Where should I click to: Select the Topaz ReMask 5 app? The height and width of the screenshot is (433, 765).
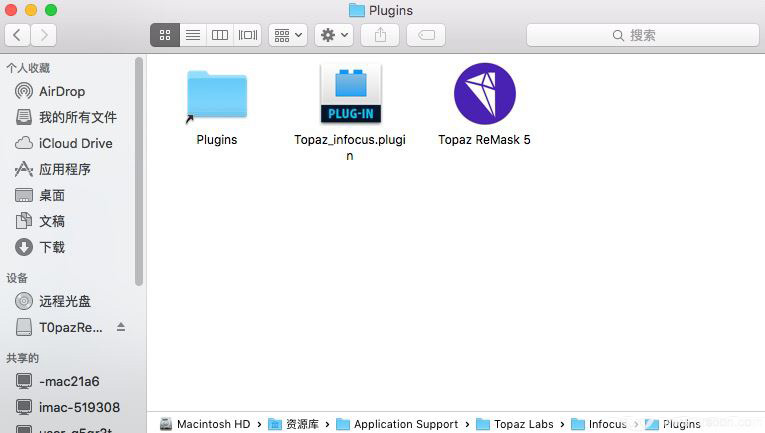pos(484,94)
